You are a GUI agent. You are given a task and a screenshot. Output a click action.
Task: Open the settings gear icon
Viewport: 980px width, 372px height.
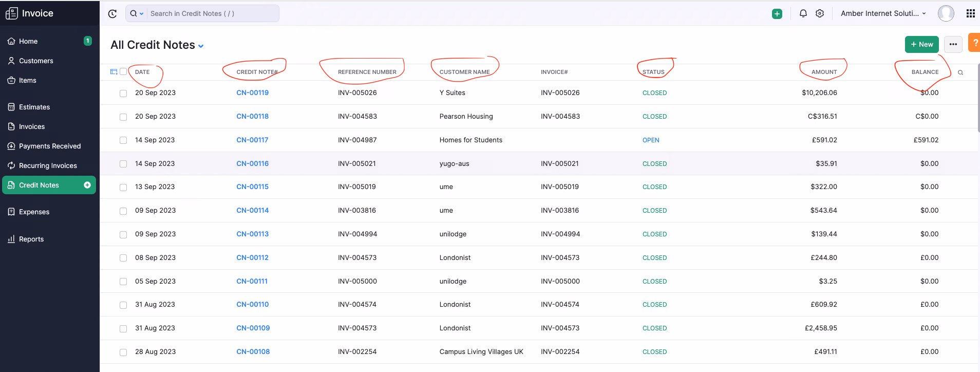pos(820,13)
